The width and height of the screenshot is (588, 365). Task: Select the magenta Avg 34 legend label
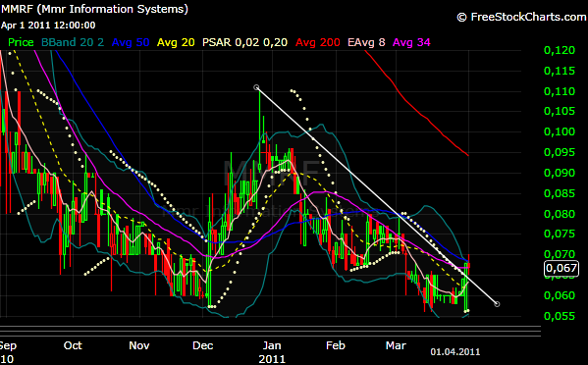pos(411,42)
